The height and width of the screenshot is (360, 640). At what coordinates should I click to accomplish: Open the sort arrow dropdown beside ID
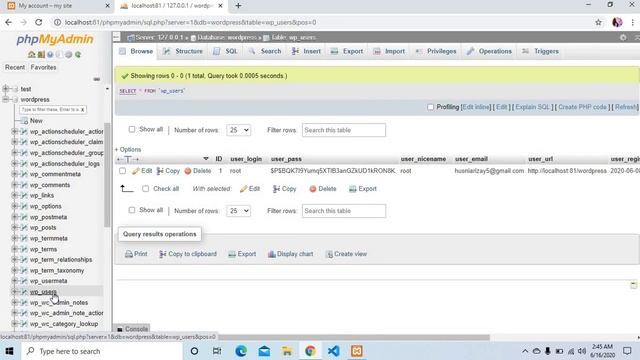point(206,159)
